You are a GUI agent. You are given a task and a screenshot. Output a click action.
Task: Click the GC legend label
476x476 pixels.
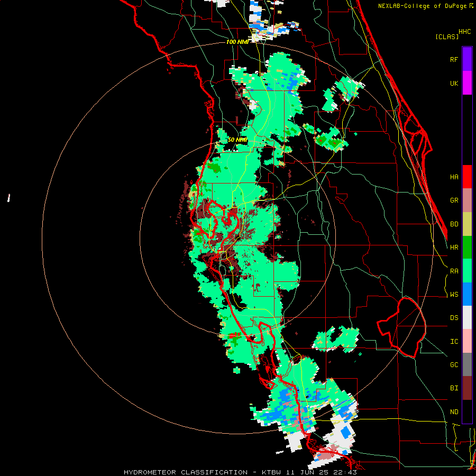pyautogui.click(x=454, y=365)
